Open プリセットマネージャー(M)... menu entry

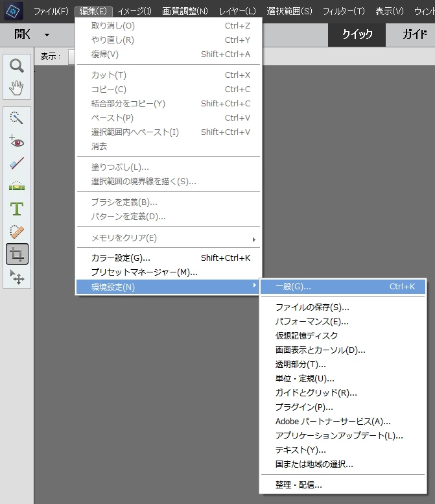click(x=169, y=272)
